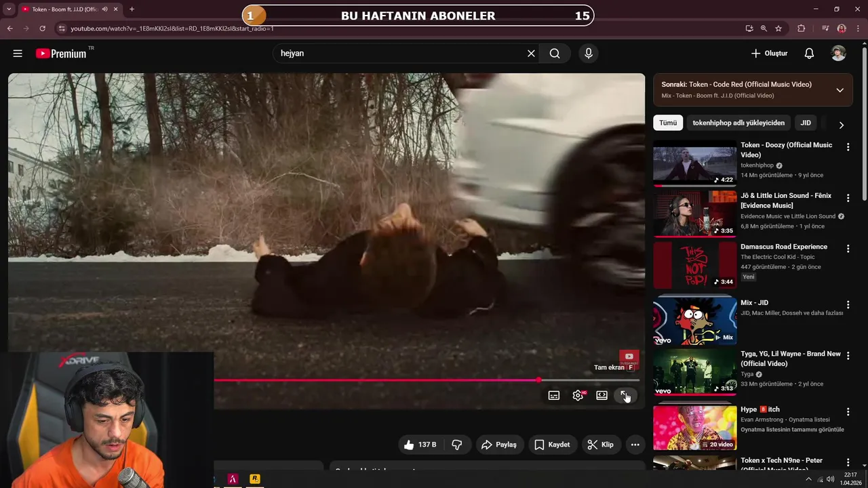Run search with the magnifier button
Screen dimensions: 868x488
[x=555, y=54]
